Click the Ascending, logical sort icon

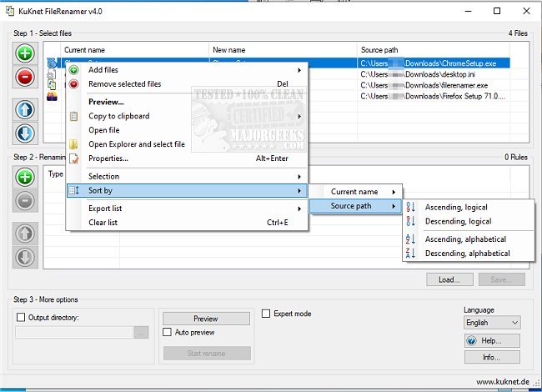tap(410, 207)
